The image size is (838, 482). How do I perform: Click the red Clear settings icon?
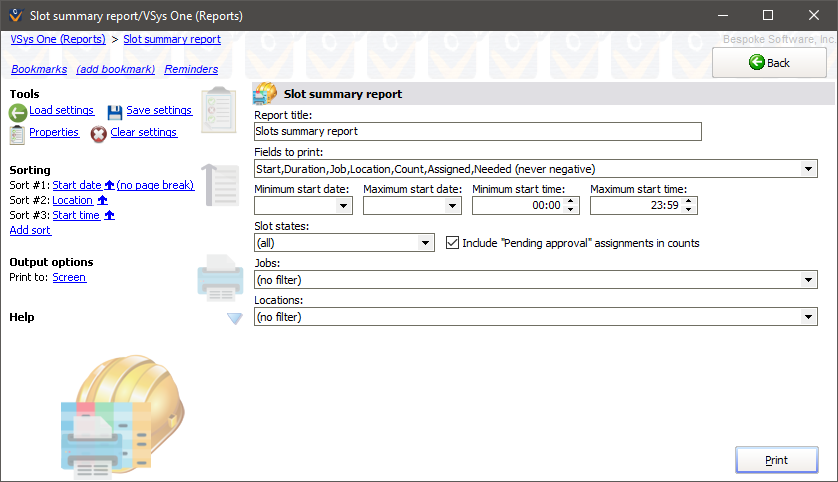98,134
